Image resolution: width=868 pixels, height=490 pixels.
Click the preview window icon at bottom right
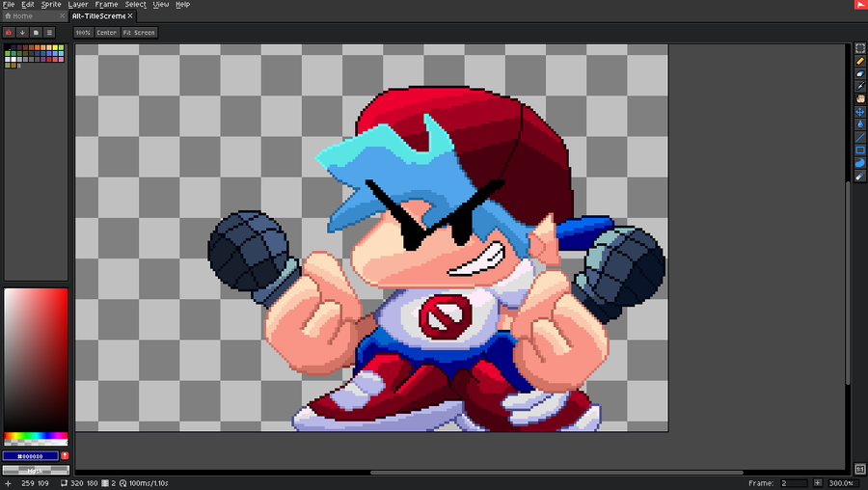coord(859,469)
